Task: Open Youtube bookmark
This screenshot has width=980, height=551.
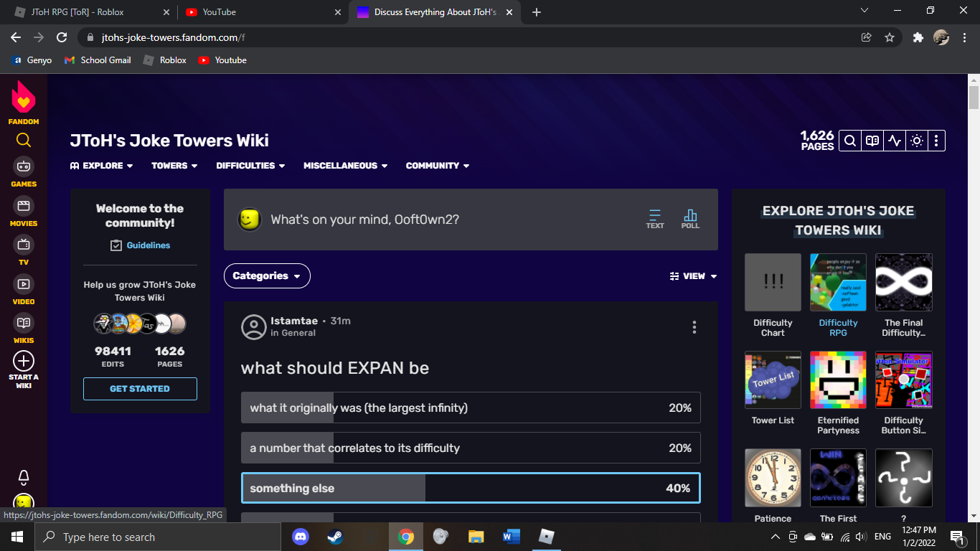Action: pyautogui.click(x=222, y=60)
